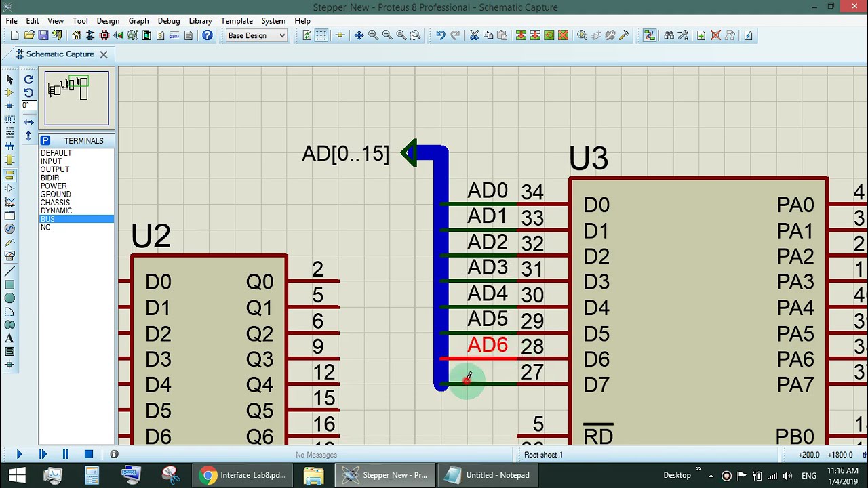Open the Template menu

click(x=237, y=21)
